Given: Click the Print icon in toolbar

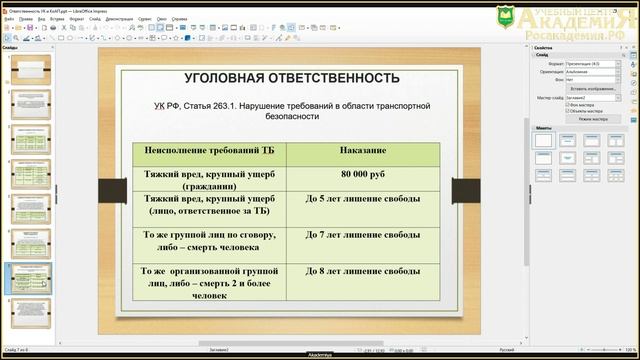Looking at the screenshot, I should click(x=53, y=27).
